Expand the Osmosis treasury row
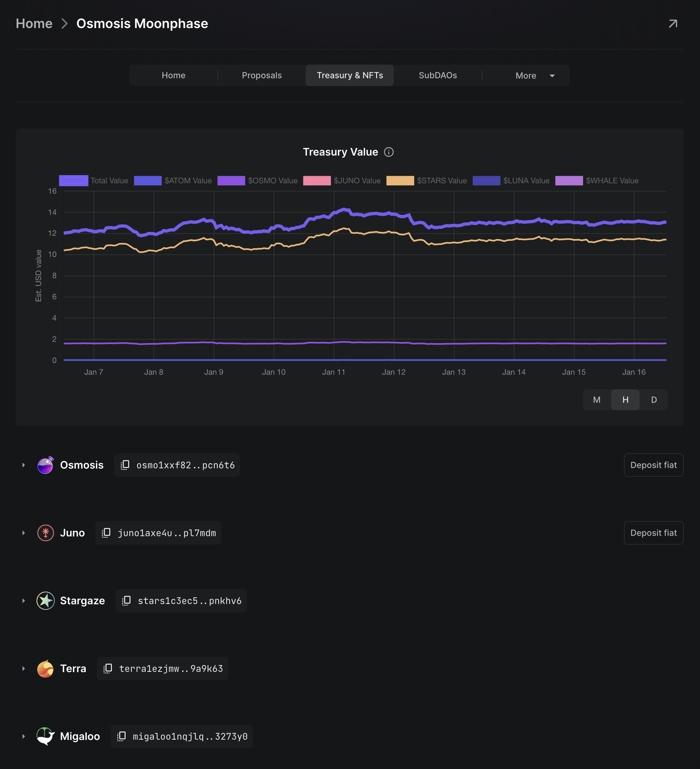 (24, 465)
